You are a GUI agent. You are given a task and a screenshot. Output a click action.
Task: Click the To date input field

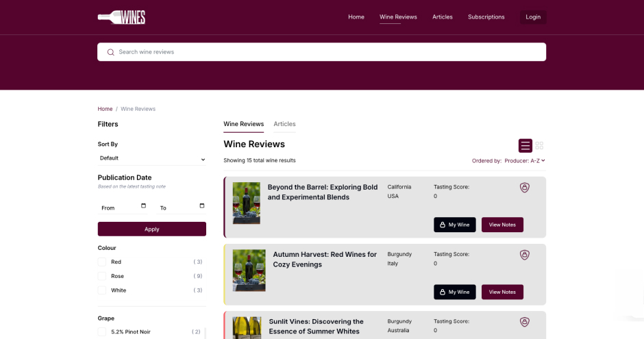tap(181, 208)
